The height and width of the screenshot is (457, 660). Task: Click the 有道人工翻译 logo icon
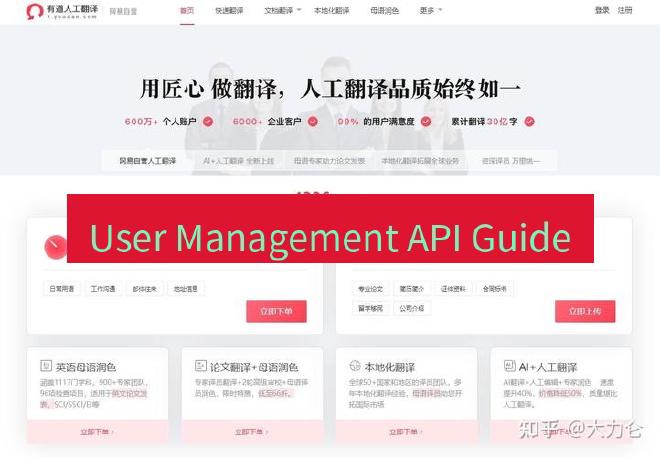pos(35,11)
